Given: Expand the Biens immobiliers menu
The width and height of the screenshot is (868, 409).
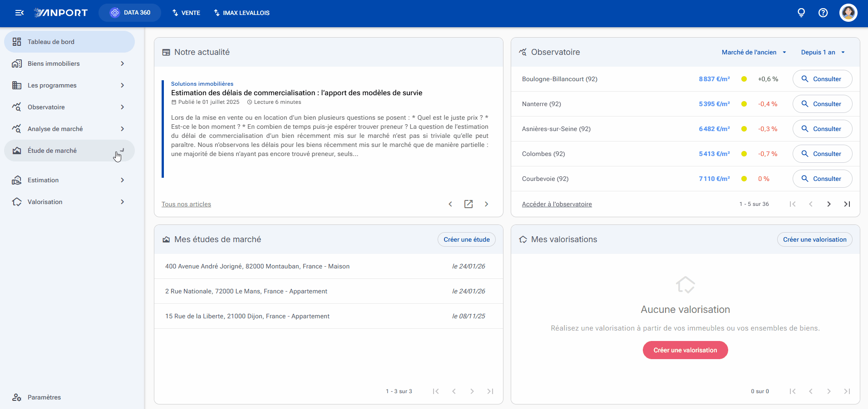Looking at the screenshot, I should [69, 63].
